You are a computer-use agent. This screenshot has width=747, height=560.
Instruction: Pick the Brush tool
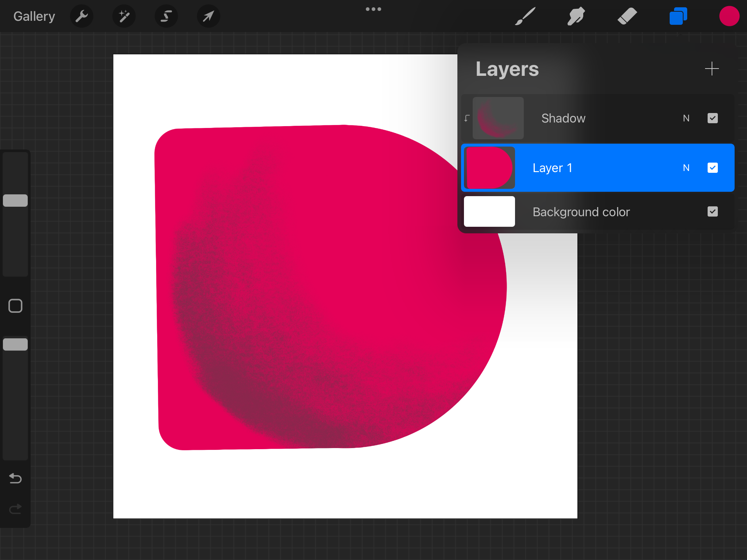(525, 16)
